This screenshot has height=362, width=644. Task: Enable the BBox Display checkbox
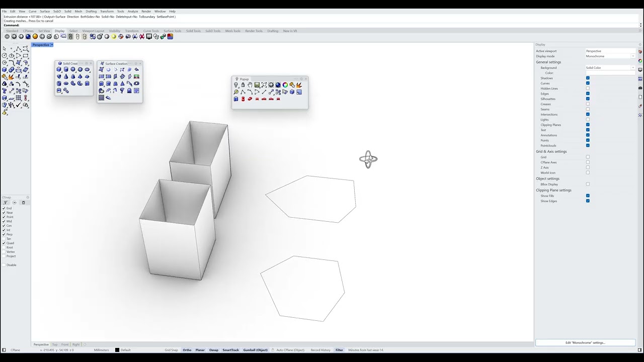tap(588, 184)
